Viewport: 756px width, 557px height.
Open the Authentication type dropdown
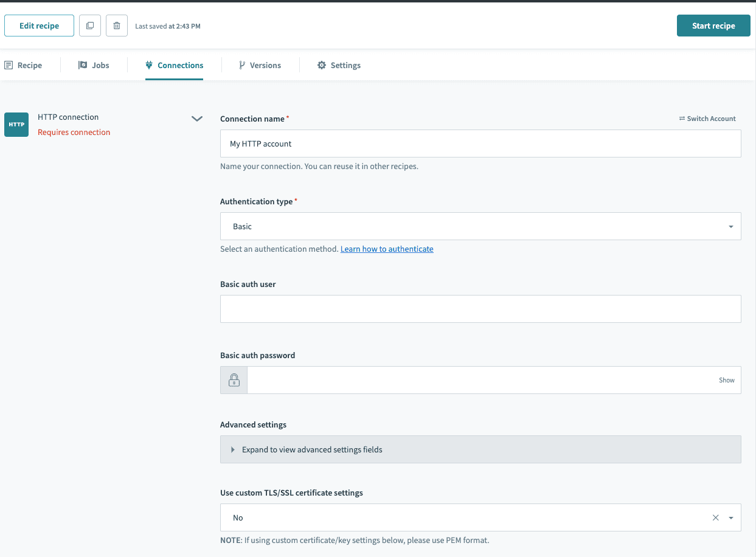[480, 226]
